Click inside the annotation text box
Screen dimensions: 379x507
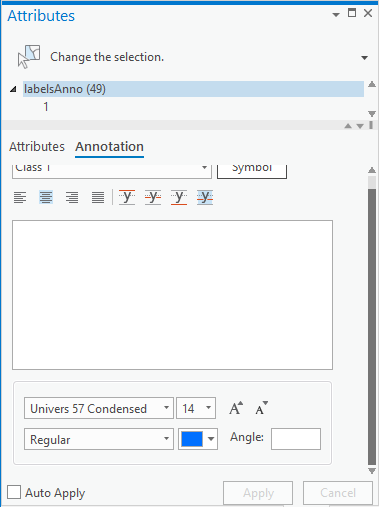[172, 295]
